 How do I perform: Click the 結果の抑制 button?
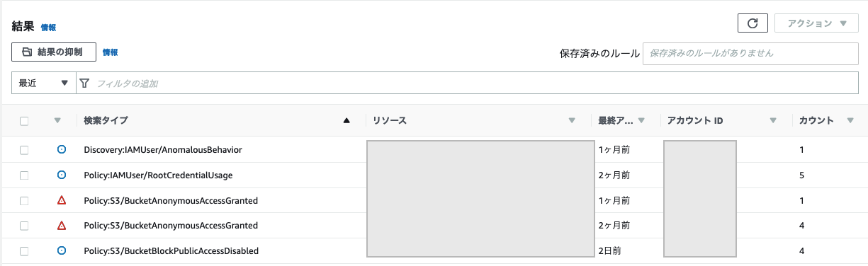(x=54, y=52)
